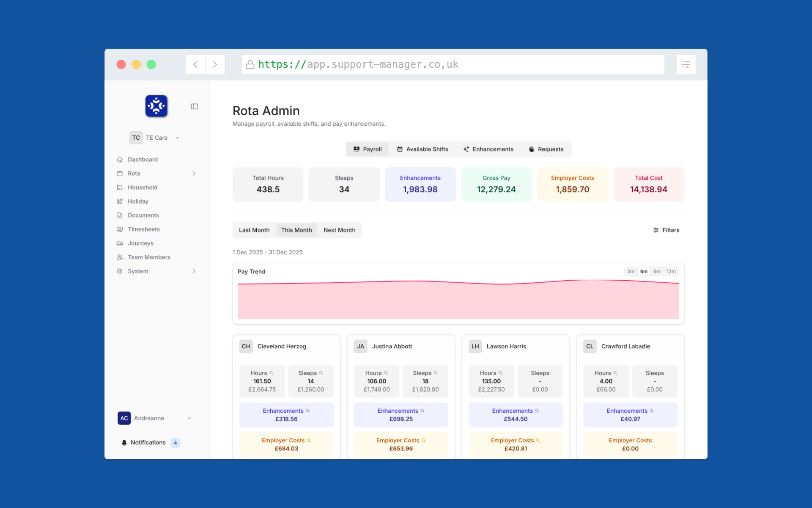Click the Household sidebar icon
Screen dimensions: 812x508
[120, 187]
